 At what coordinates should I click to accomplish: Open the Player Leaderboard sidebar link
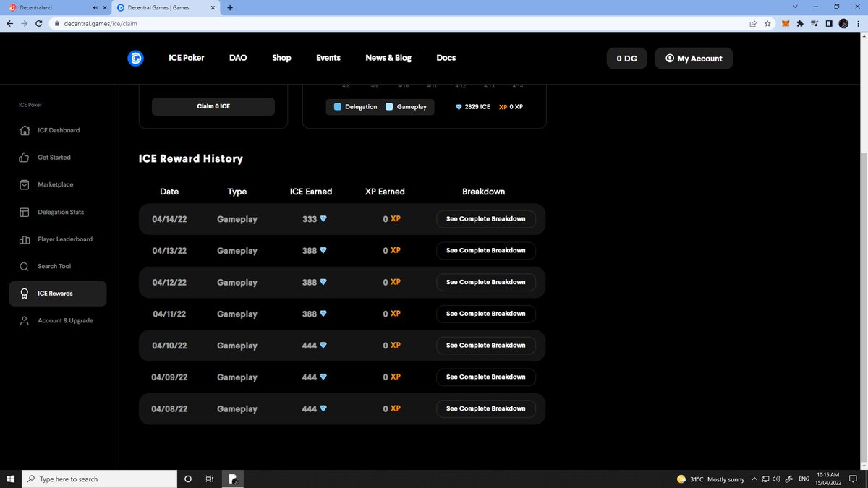click(x=65, y=239)
